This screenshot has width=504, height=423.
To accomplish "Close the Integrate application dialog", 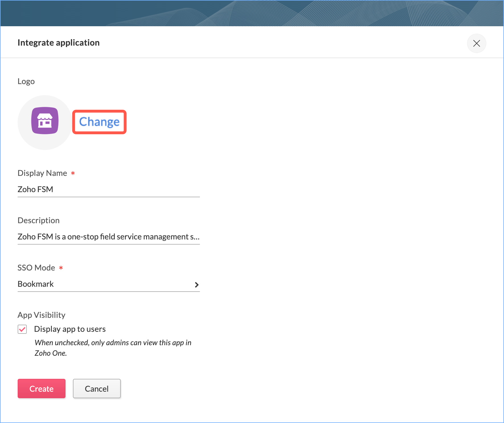I will (x=476, y=43).
